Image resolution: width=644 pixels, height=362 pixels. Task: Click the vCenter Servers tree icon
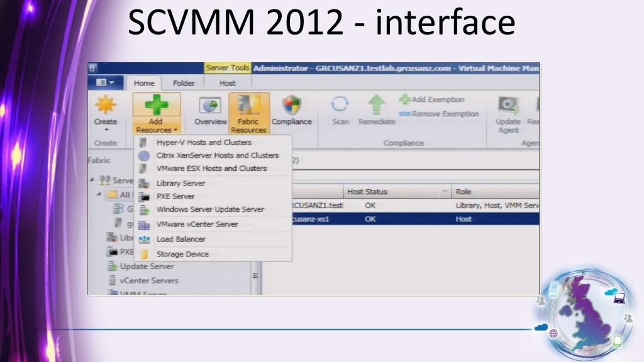point(112,281)
